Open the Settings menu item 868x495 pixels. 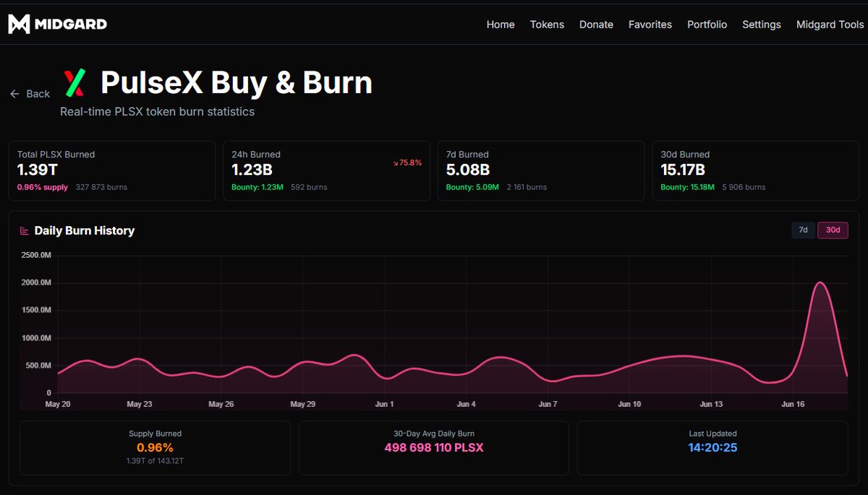point(762,25)
